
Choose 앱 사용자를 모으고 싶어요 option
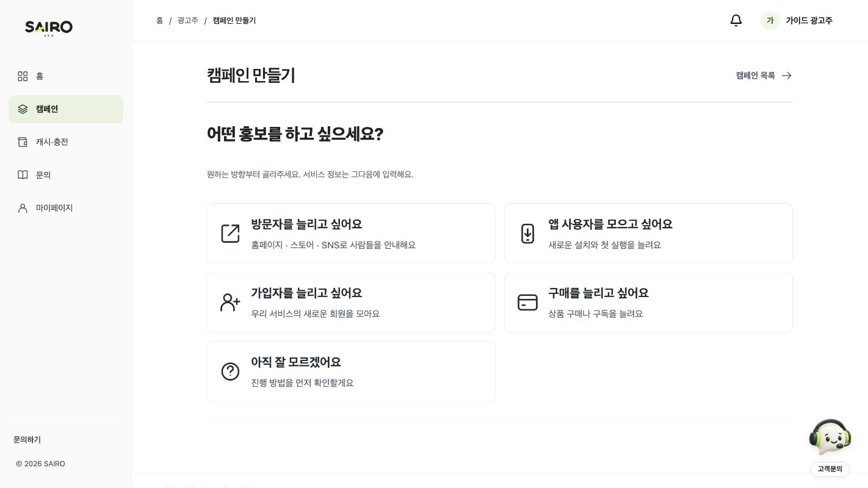[648, 234]
